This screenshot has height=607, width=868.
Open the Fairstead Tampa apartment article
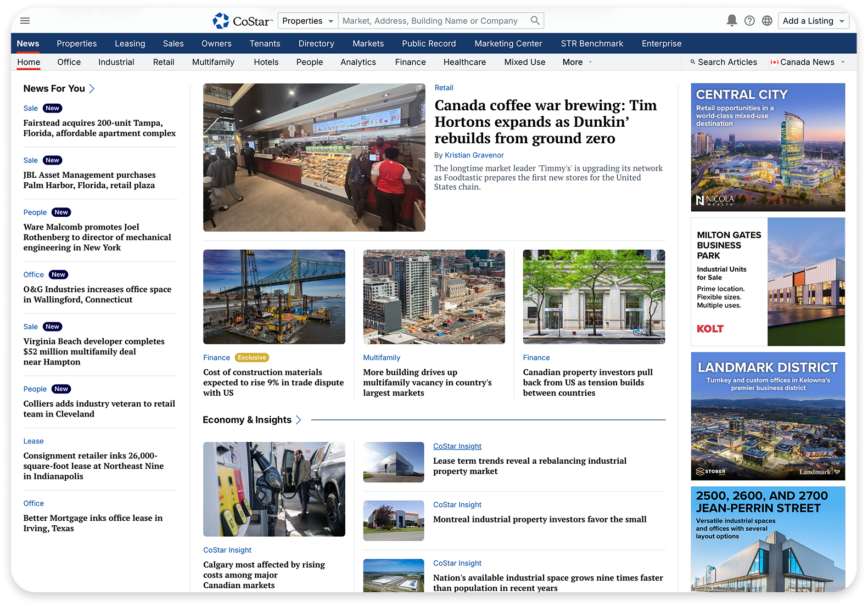tap(100, 128)
